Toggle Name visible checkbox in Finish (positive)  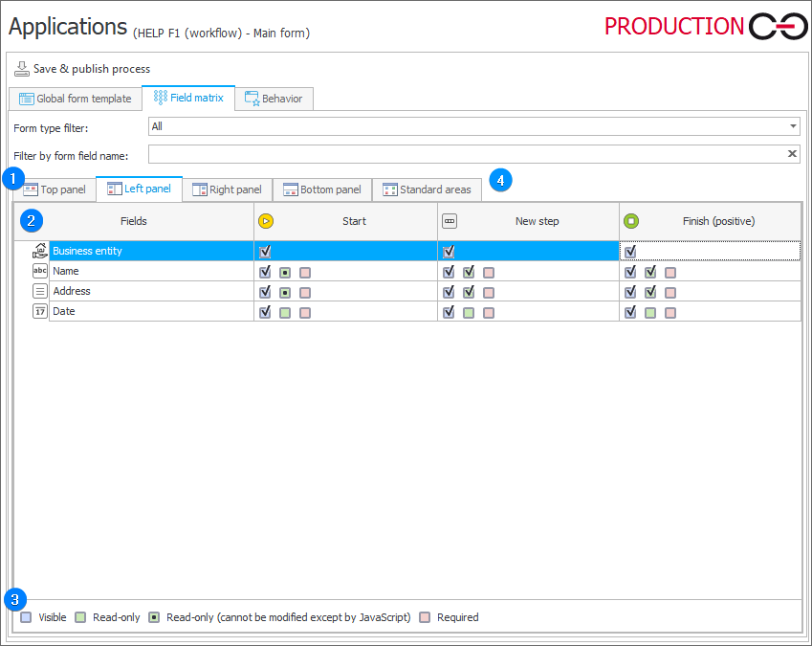click(x=630, y=272)
